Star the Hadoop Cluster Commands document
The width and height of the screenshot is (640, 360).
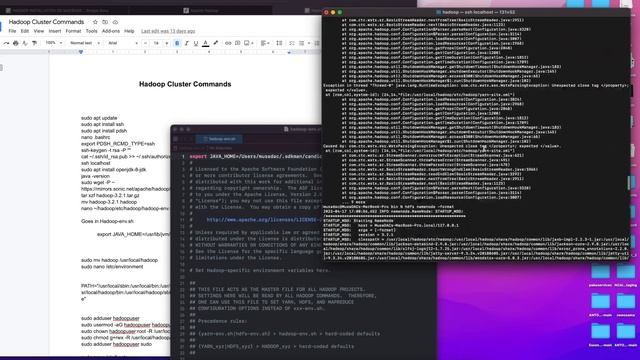[95, 22]
